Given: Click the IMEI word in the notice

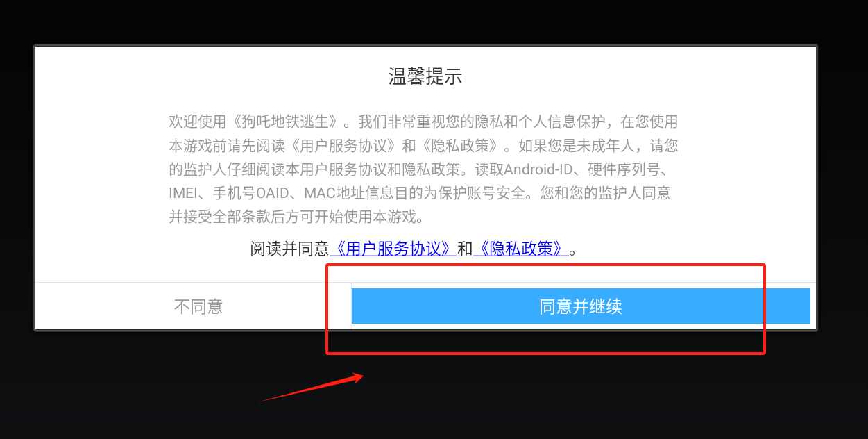Looking at the screenshot, I should tap(183, 193).
